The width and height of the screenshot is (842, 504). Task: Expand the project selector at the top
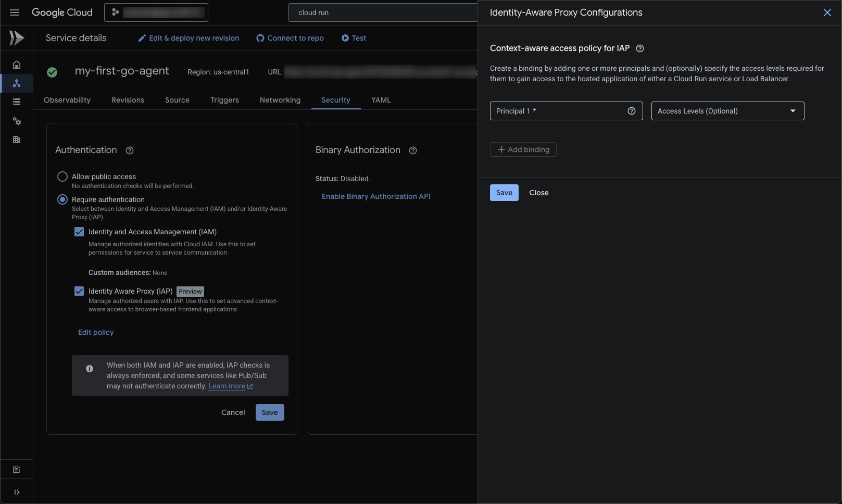point(155,12)
